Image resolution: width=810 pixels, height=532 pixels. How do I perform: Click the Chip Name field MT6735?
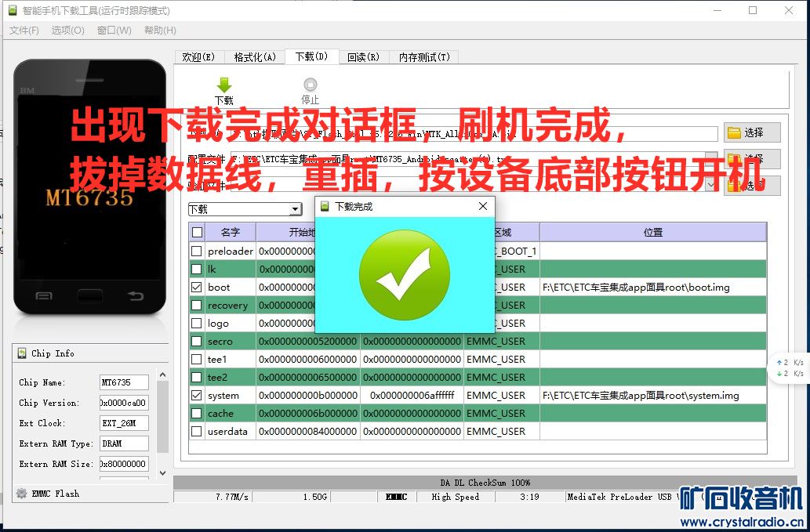click(124, 382)
